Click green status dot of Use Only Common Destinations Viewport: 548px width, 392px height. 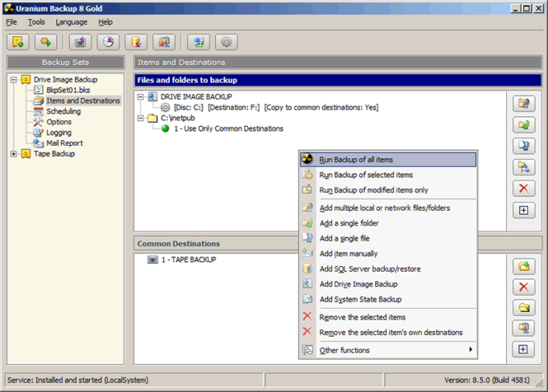click(166, 128)
